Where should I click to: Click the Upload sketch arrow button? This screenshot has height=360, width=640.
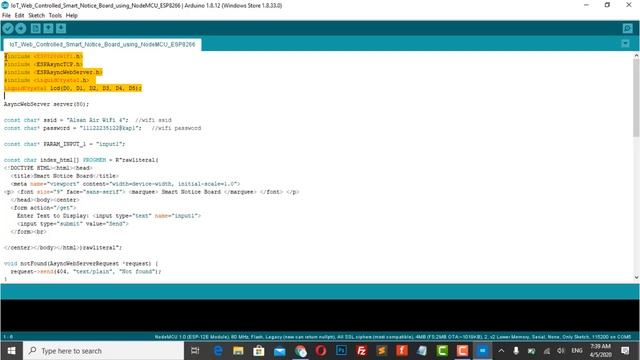point(20,28)
